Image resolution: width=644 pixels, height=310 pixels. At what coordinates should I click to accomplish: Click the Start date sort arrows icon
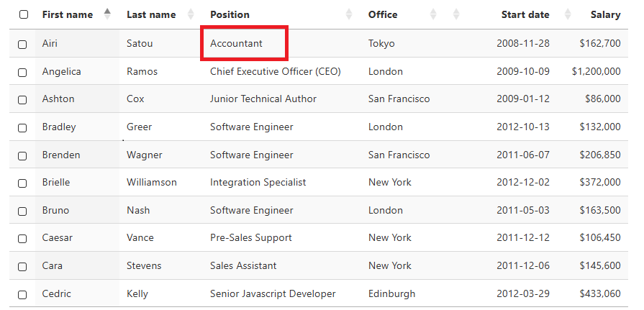(x=568, y=14)
